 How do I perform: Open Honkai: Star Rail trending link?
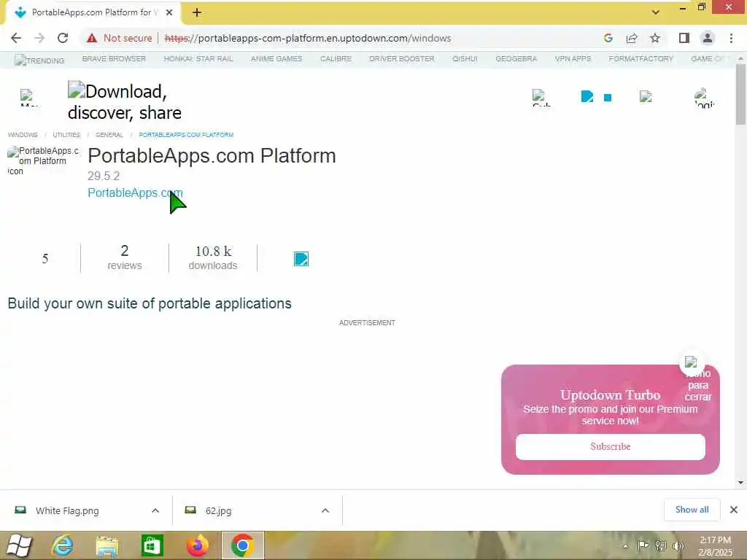[x=198, y=58]
